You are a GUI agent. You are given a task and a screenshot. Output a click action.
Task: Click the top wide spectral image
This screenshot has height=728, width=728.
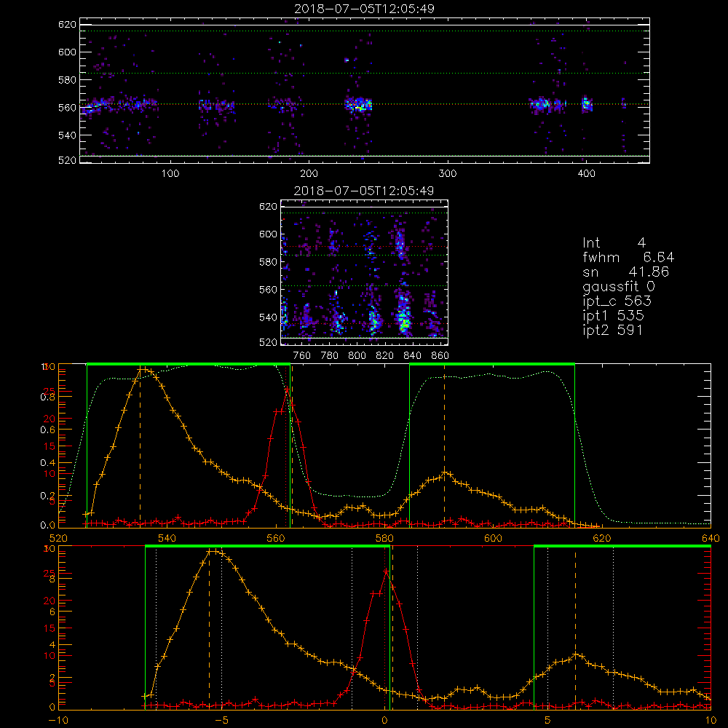(x=365, y=90)
